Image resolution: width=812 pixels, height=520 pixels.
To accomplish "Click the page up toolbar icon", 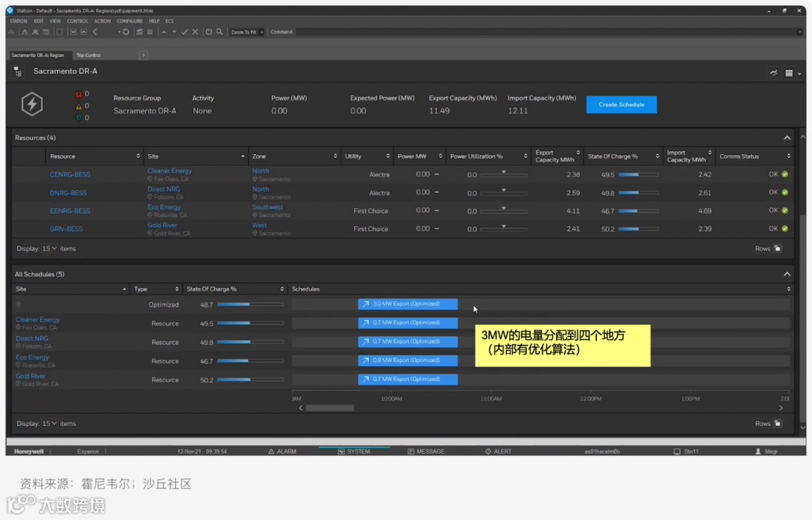I will 84,32.
